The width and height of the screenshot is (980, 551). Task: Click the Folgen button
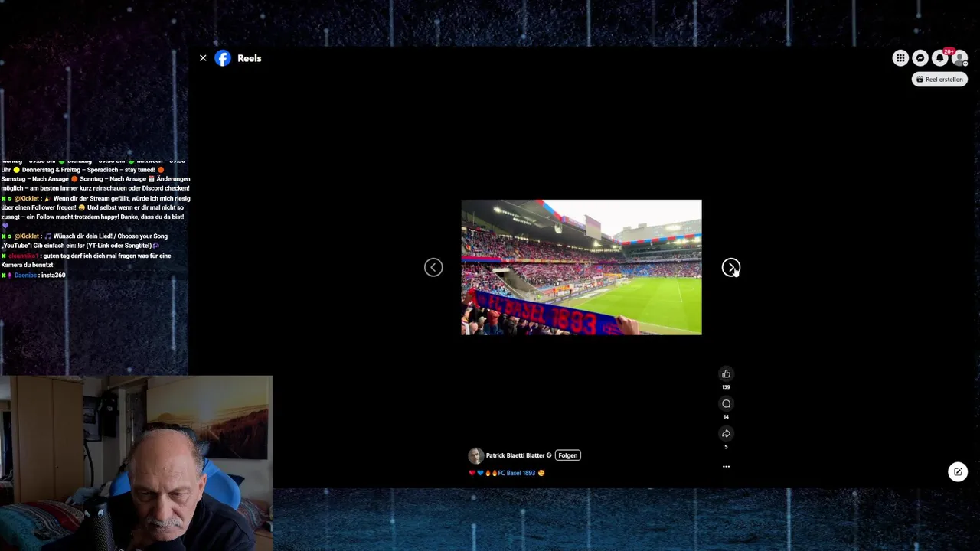567,455
